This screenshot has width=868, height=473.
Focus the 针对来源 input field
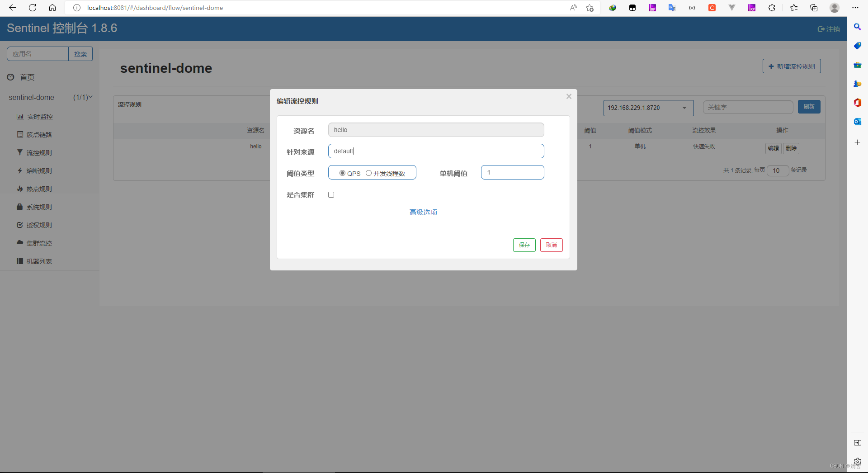coord(436,151)
